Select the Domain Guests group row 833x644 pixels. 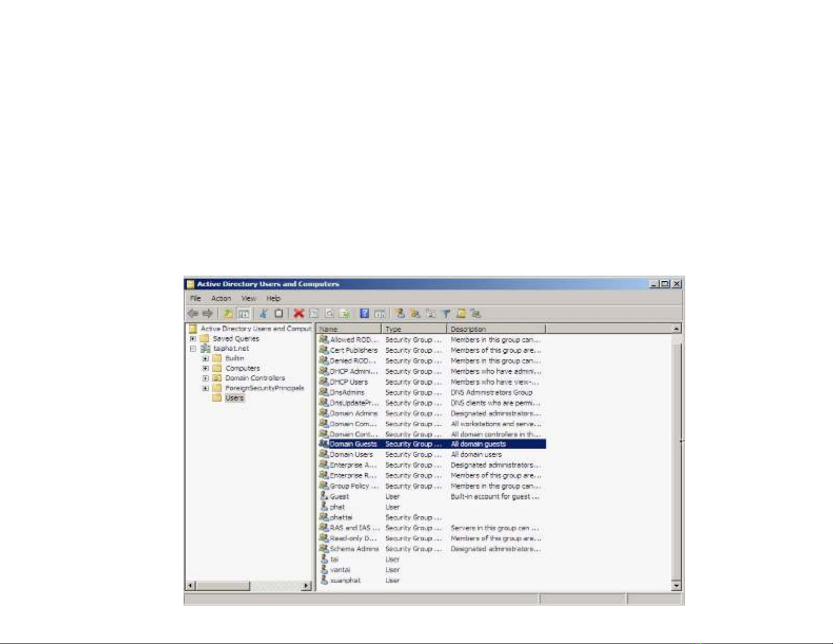point(432,444)
